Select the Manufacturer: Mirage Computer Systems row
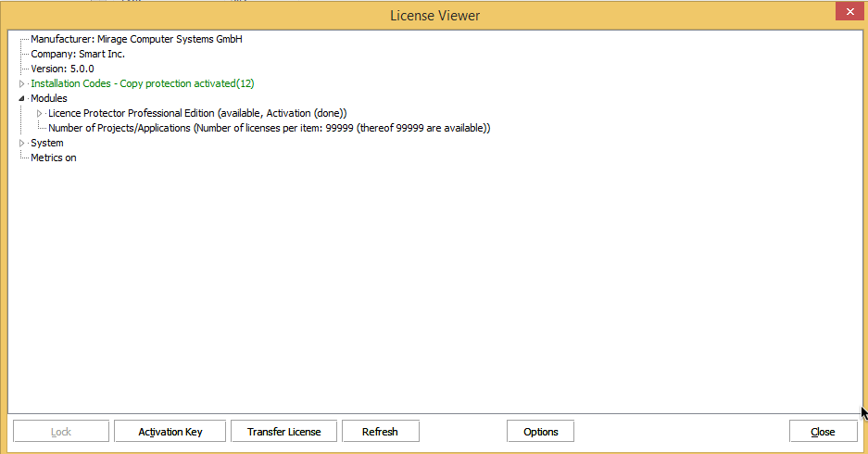The image size is (868, 454). pos(136,39)
